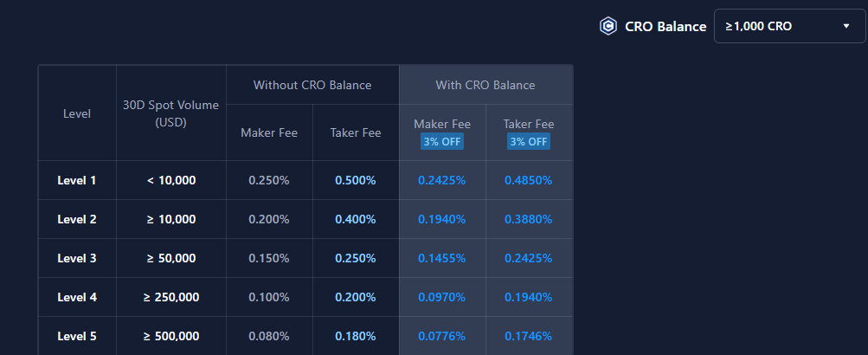Click the ≥ 250,000 spot volume cell
Screen dimensions: 868x355
171,297
